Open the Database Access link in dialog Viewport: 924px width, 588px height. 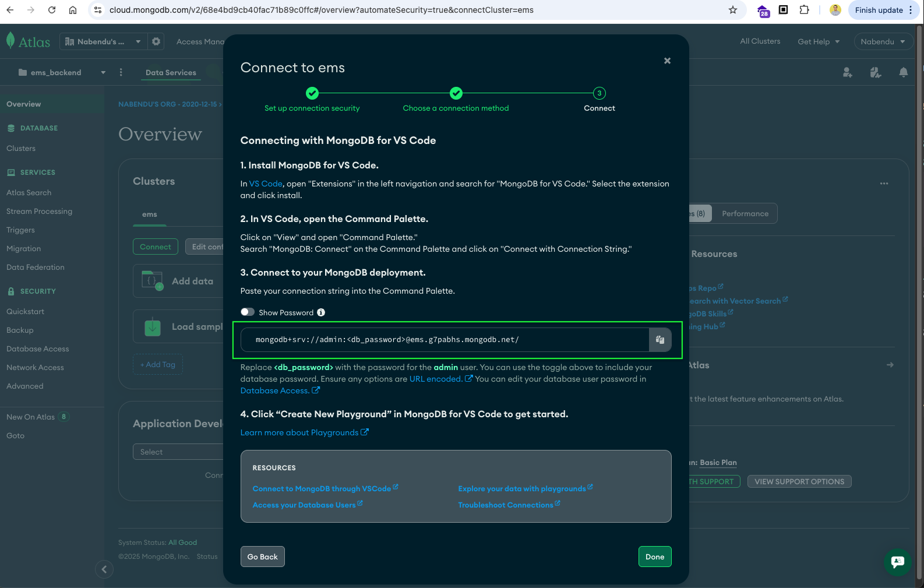pyautogui.click(x=280, y=390)
